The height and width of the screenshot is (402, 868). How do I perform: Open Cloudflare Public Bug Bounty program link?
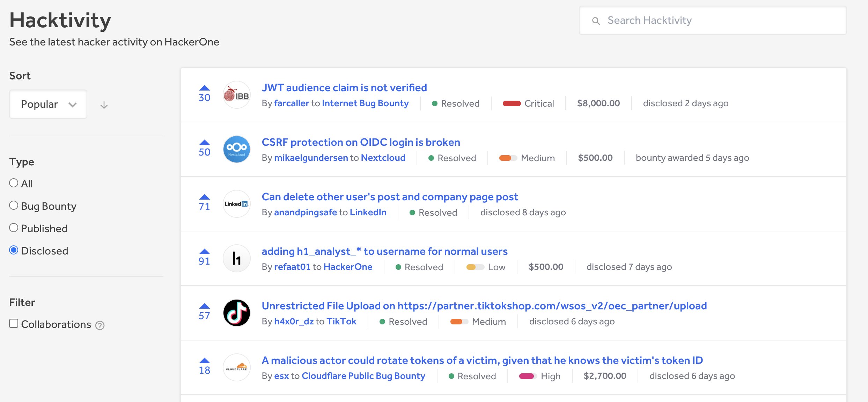[363, 376]
